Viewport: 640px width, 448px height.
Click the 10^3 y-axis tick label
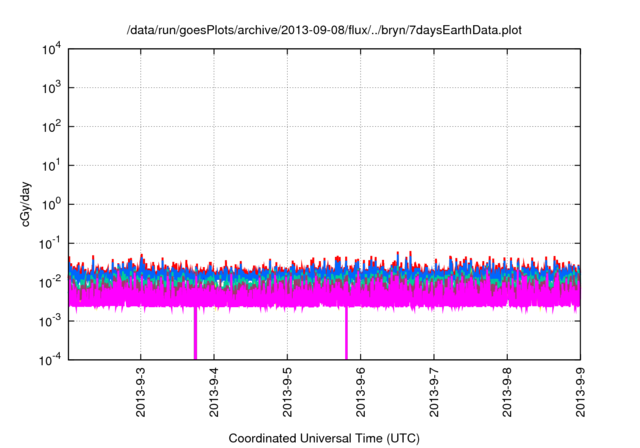click(51, 88)
